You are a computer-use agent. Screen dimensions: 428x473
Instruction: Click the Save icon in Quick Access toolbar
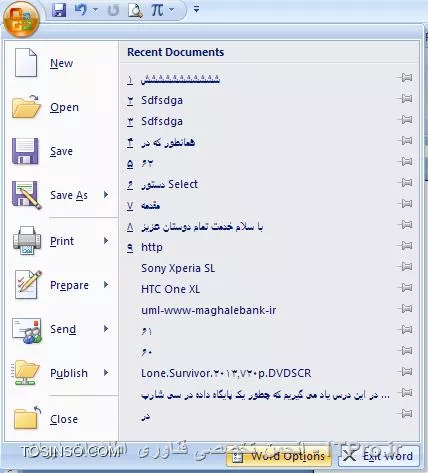(x=59, y=10)
